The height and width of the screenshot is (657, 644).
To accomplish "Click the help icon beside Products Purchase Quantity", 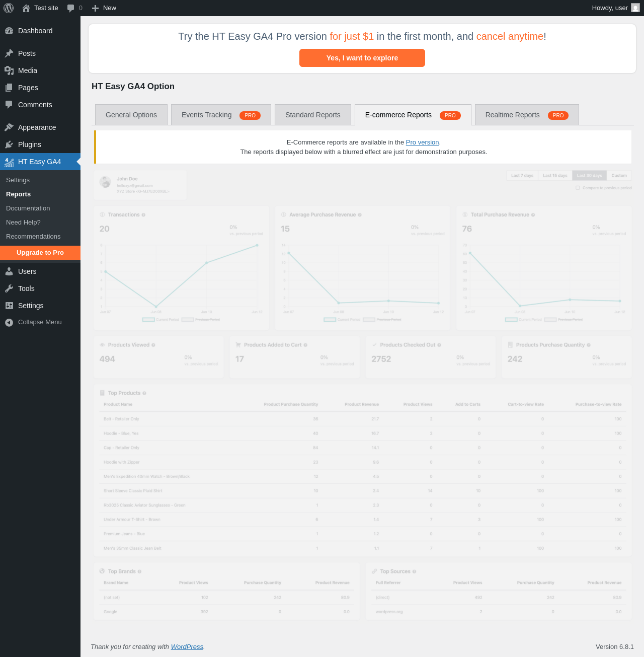I will coord(589,345).
